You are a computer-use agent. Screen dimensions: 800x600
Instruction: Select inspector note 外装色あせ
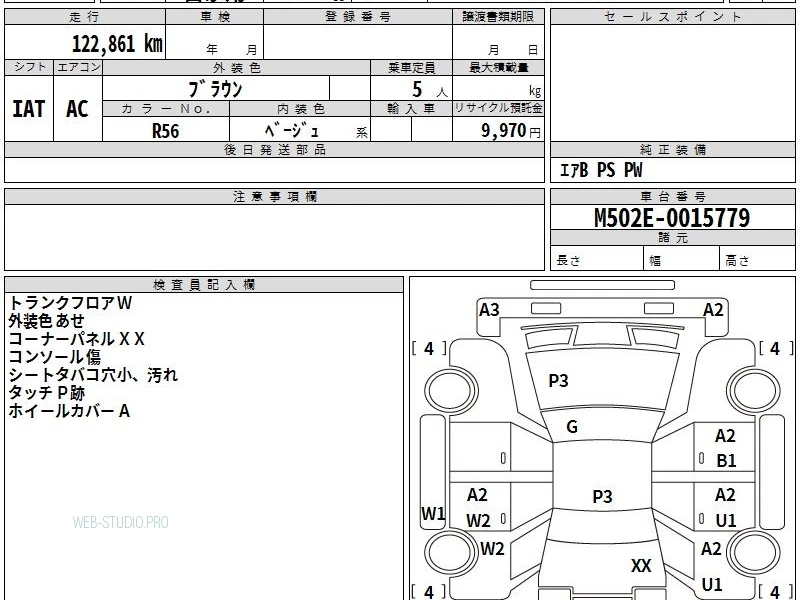click(46, 321)
